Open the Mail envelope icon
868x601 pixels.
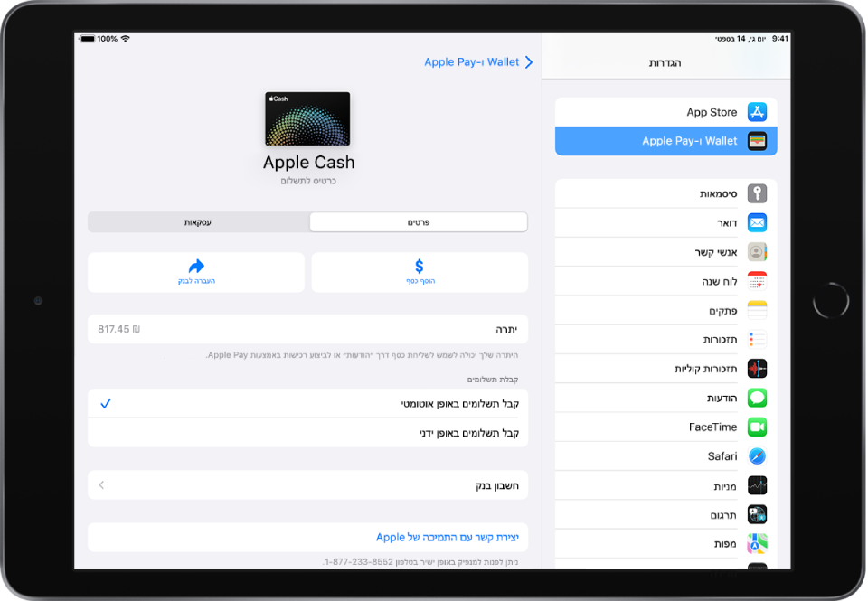(x=757, y=223)
